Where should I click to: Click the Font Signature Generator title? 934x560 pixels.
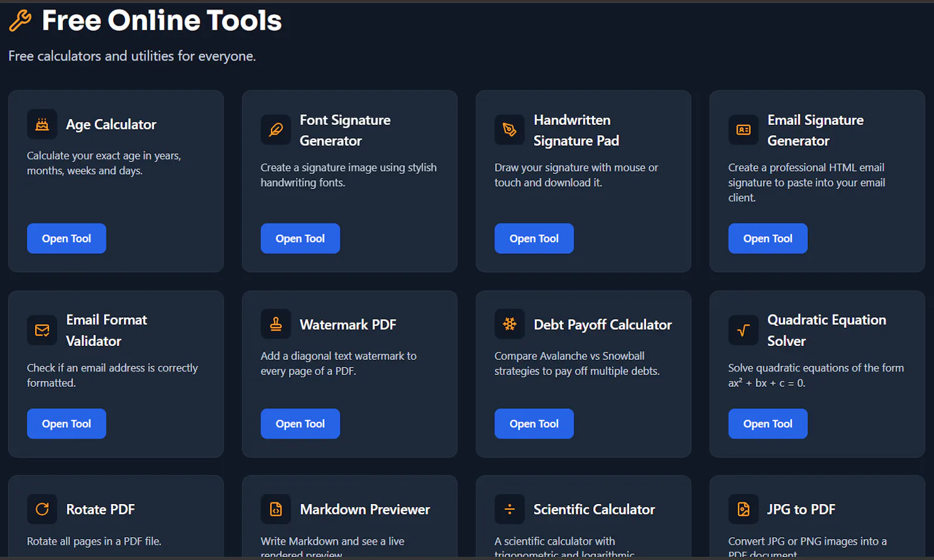(345, 130)
